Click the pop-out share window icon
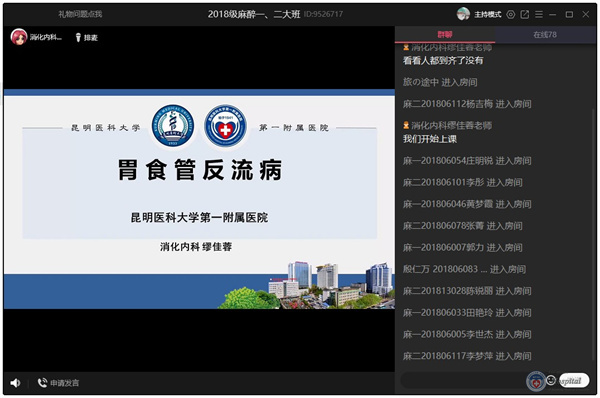This screenshot has height=398, width=600. 525,15
